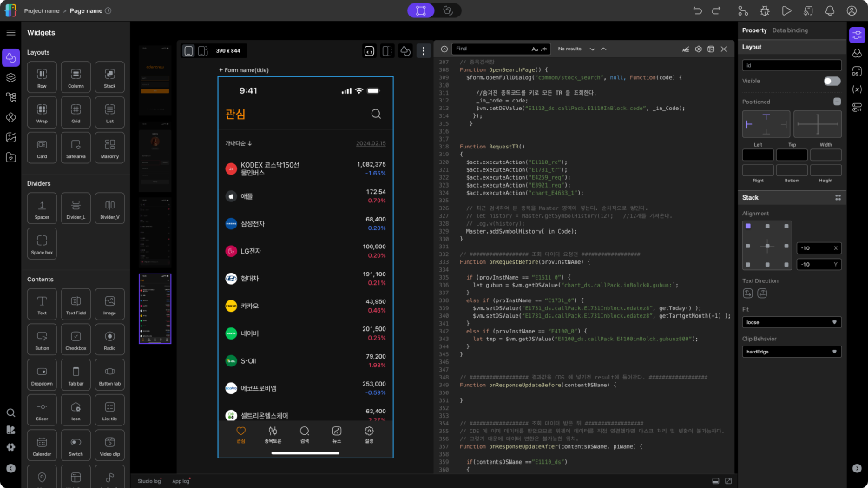Click the Divider_V widget icon

[x=109, y=208]
